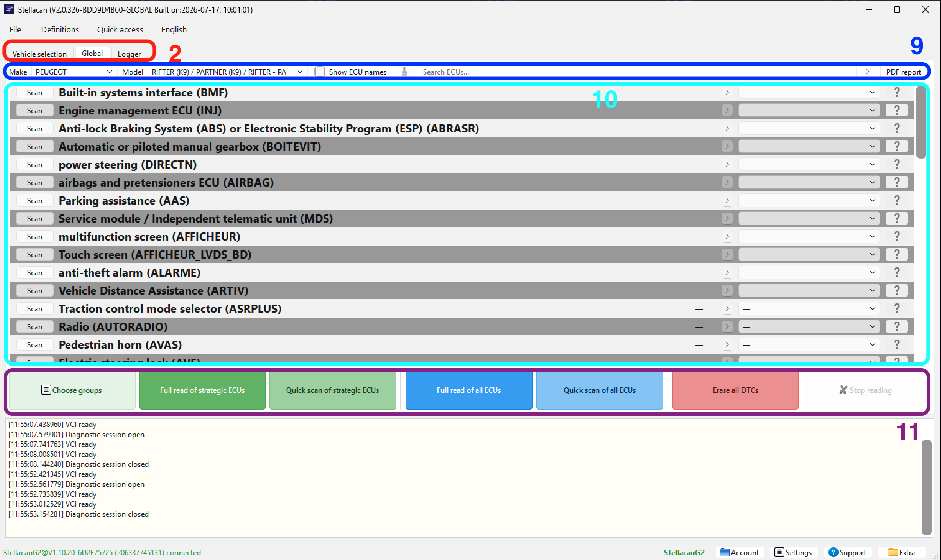941x560 pixels.
Task: Click the Search ECUs input field
Action: (x=638, y=71)
